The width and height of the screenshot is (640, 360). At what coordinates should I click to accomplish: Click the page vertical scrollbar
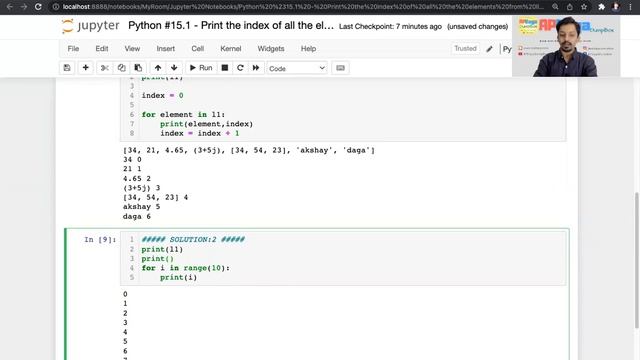(x=637, y=260)
